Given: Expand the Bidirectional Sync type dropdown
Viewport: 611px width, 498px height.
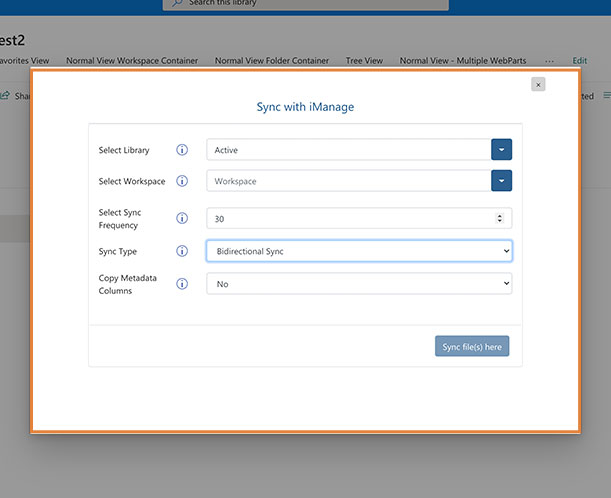Looking at the screenshot, I should (x=359, y=251).
